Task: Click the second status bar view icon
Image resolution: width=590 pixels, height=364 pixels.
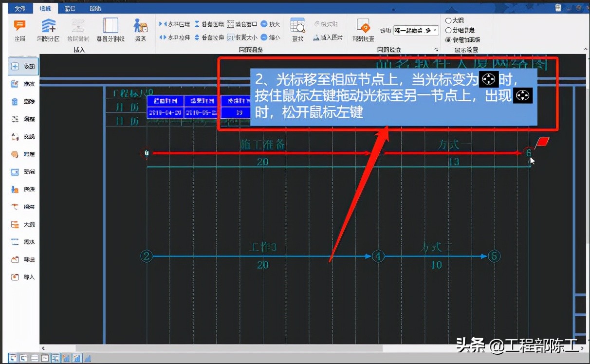Action: pyautogui.click(x=24, y=358)
